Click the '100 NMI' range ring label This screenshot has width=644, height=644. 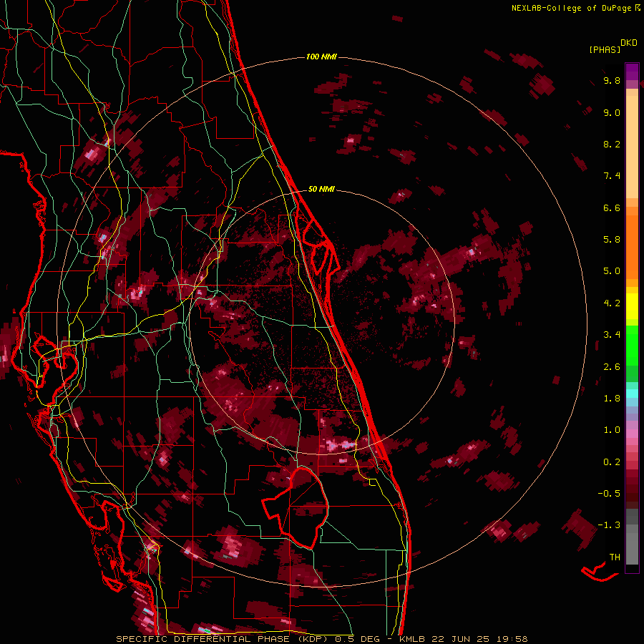pyautogui.click(x=321, y=57)
